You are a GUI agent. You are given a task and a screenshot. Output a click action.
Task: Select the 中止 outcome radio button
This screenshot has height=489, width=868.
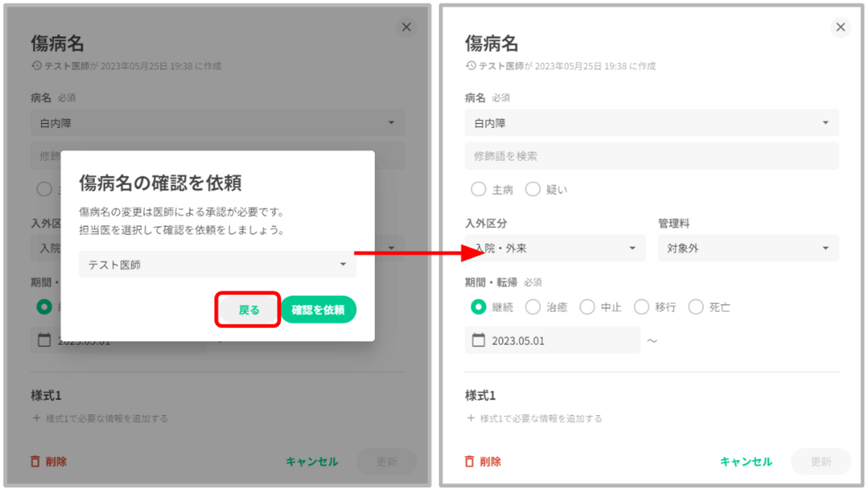tap(587, 307)
